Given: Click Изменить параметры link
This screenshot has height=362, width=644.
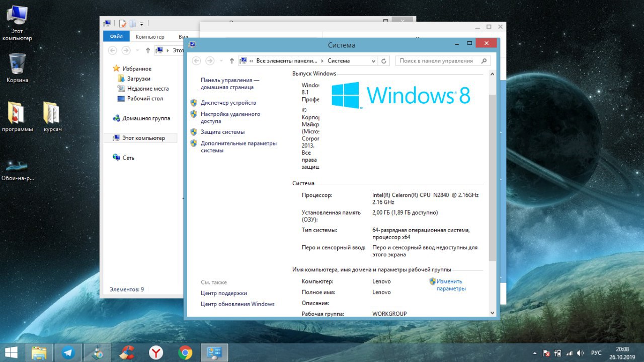Looking at the screenshot, I should [451, 285].
